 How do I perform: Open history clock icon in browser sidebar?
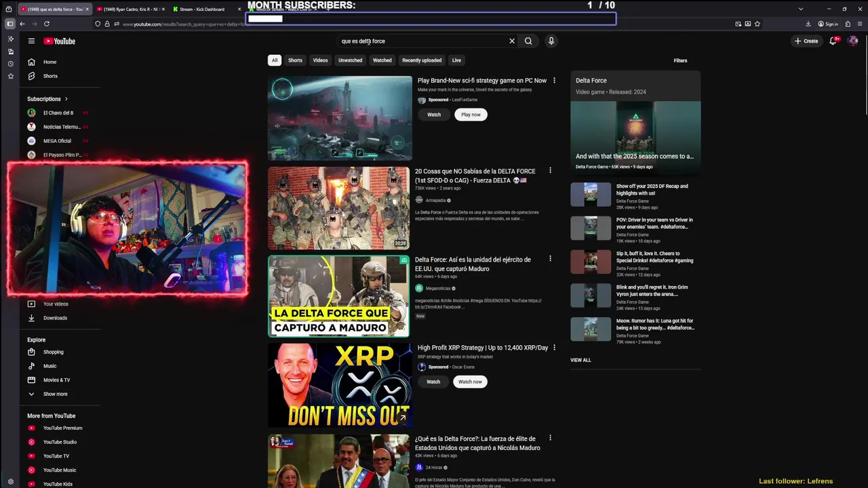[10, 64]
